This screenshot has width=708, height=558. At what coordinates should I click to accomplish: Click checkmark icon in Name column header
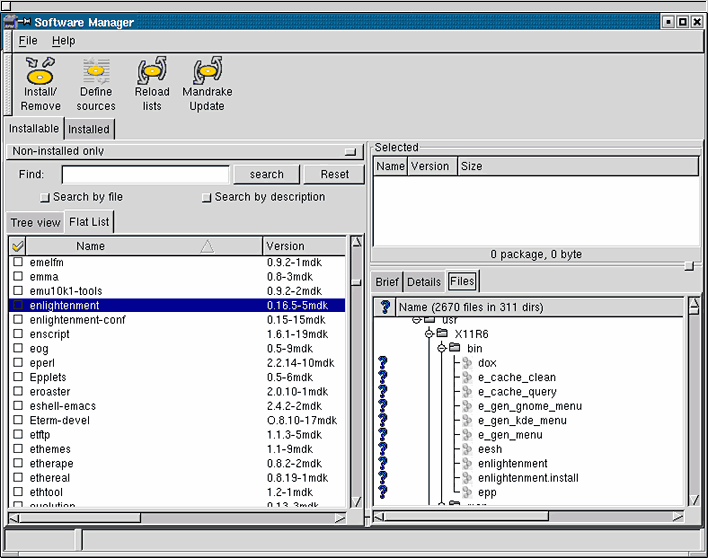(x=18, y=246)
